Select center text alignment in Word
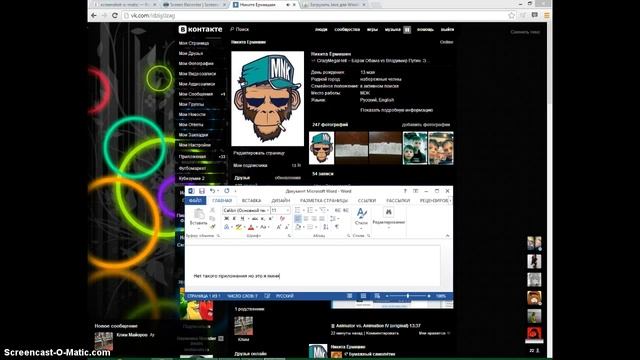The height and width of the screenshot is (360, 640). click(306, 218)
